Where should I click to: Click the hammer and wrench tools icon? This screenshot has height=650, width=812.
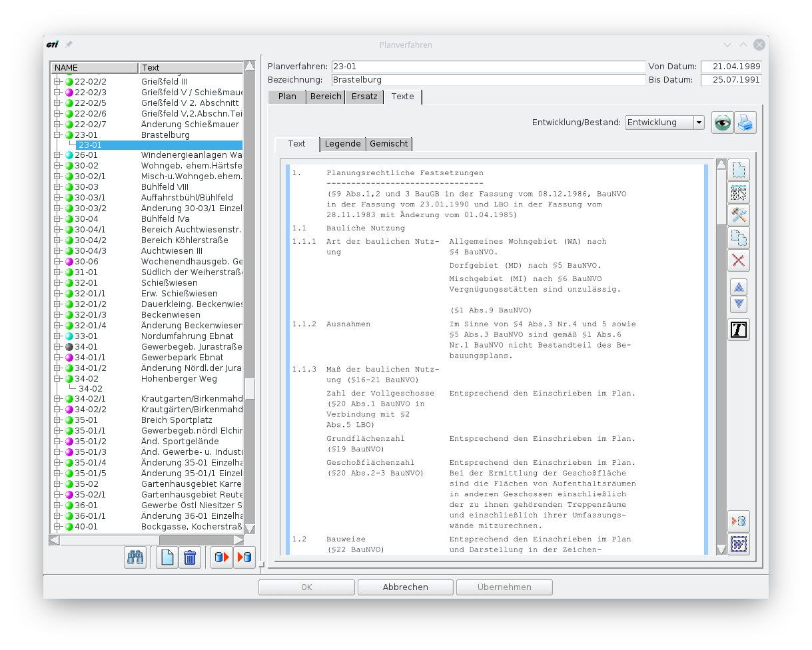click(x=739, y=215)
